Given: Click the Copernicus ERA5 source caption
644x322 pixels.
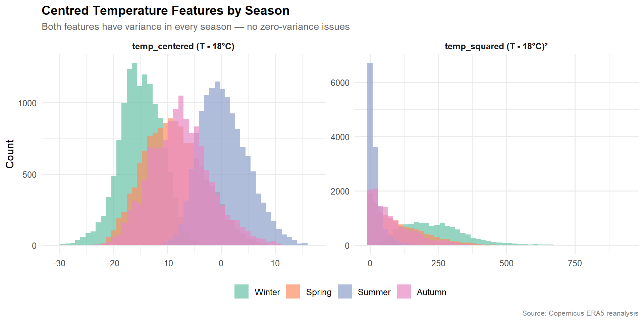Looking at the screenshot, I should [580, 313].
